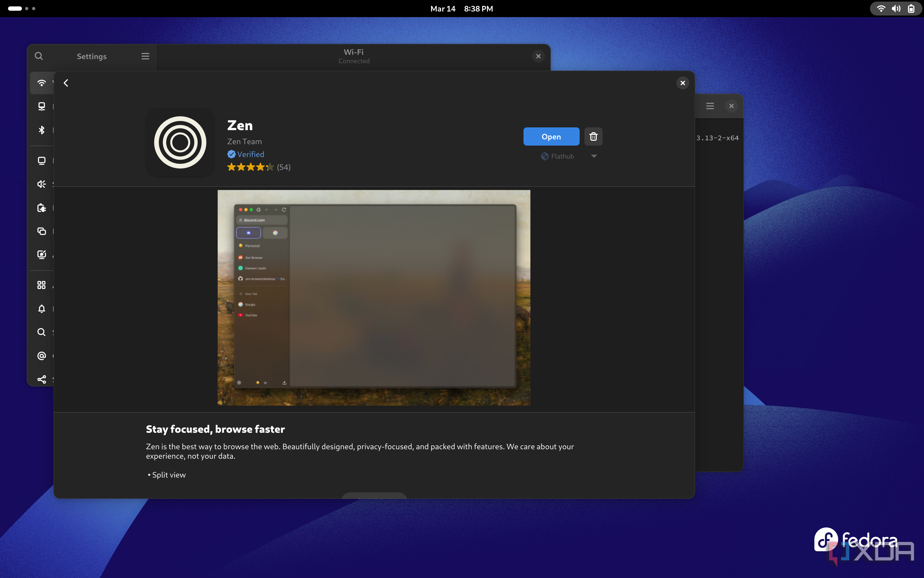Click the Zen app logo icon
Screen dimensions: 924x578
point(180,142)
